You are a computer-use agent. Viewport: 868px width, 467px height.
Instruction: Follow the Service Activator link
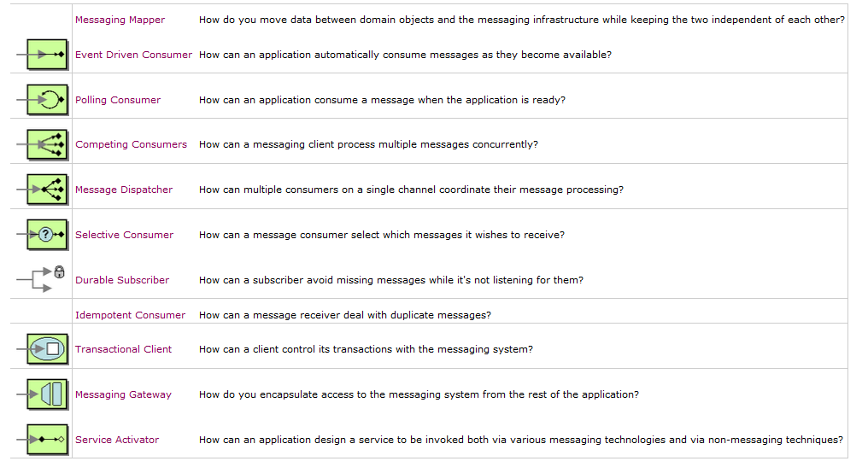pyautogui.click(x=117, y=440)
